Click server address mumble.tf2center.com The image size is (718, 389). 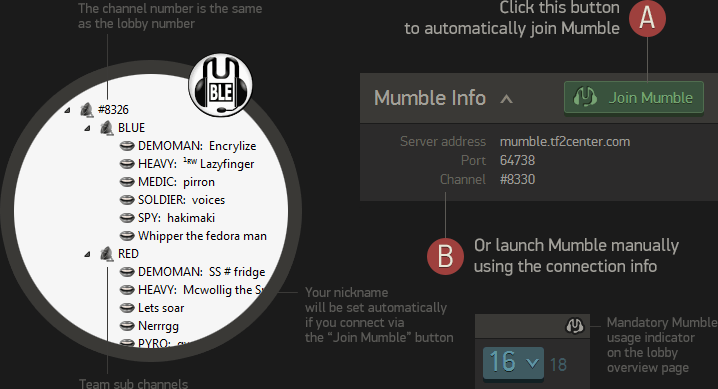point(565,142)
